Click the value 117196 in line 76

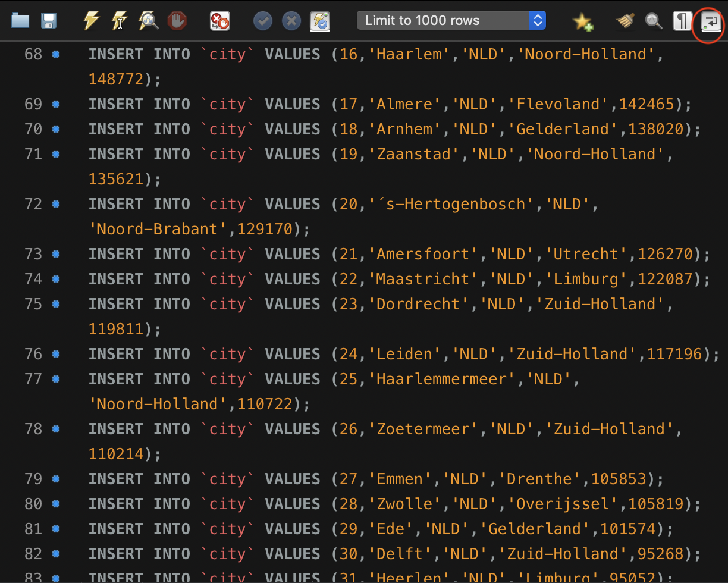click(674, 354)
